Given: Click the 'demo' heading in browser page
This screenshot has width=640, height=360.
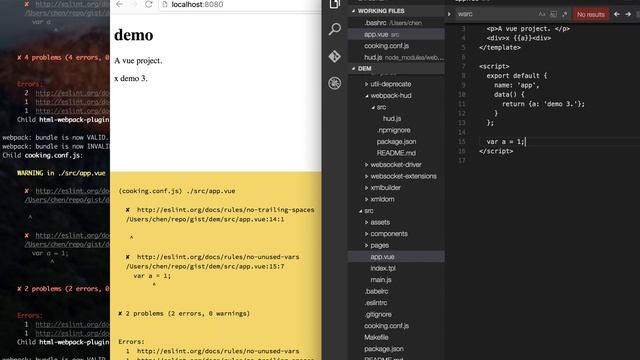Looking at the screenshot, I should [x=133, y=35].
